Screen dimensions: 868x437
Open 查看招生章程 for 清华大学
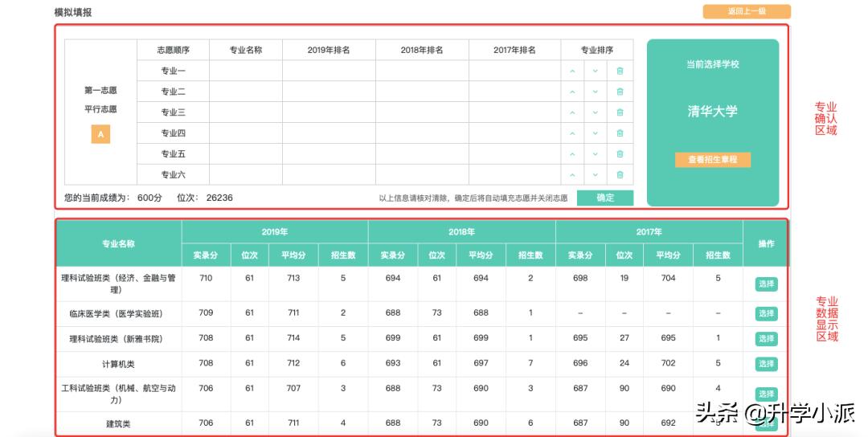point(712,159)
